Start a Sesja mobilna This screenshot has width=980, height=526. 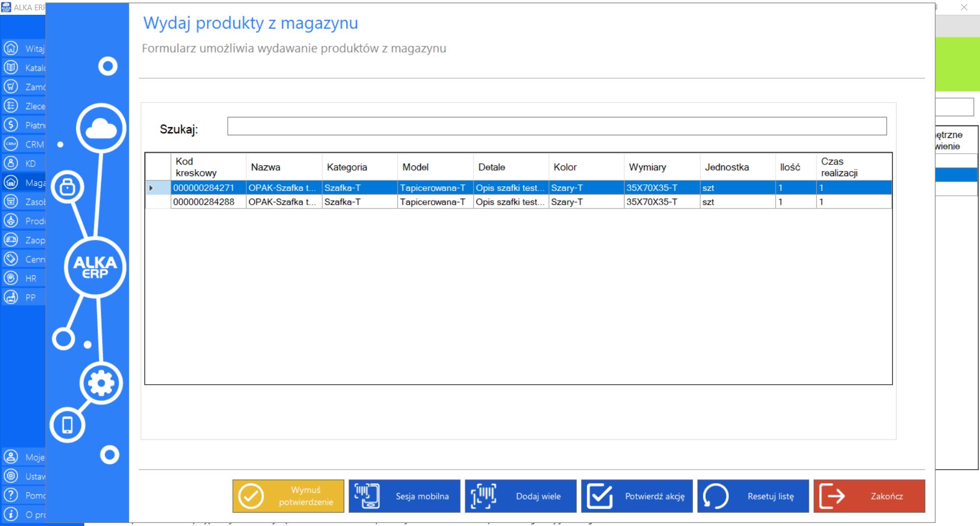(x=404, y=496)
